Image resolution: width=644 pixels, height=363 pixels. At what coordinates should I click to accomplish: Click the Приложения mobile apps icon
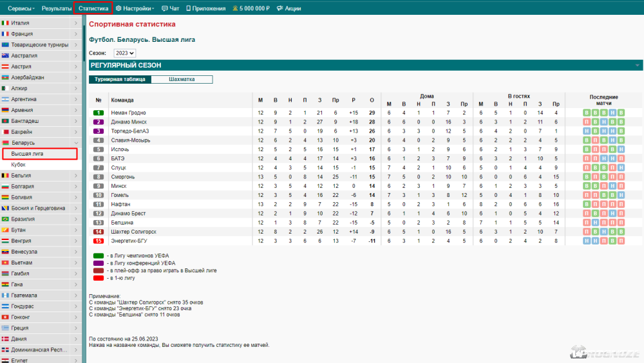(189, 8)
